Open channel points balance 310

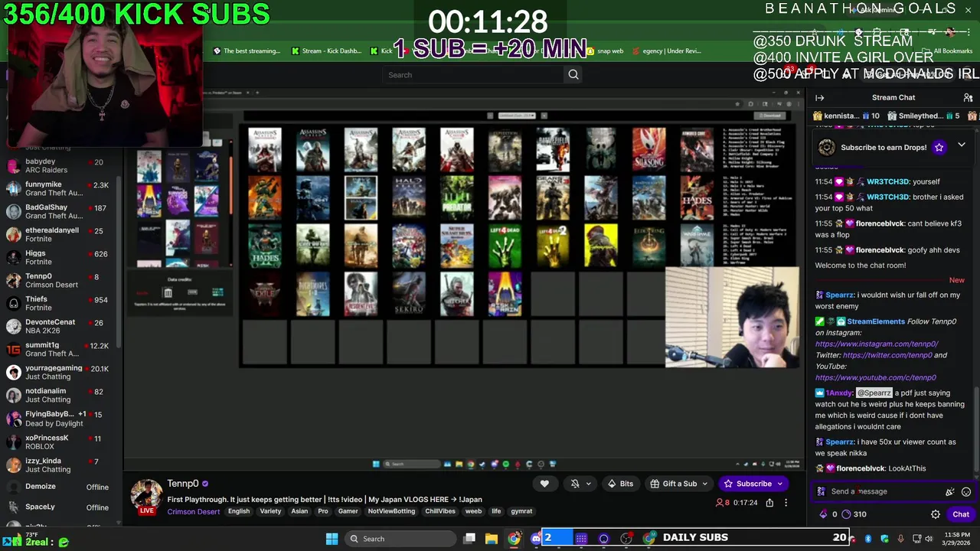point(854,514)
